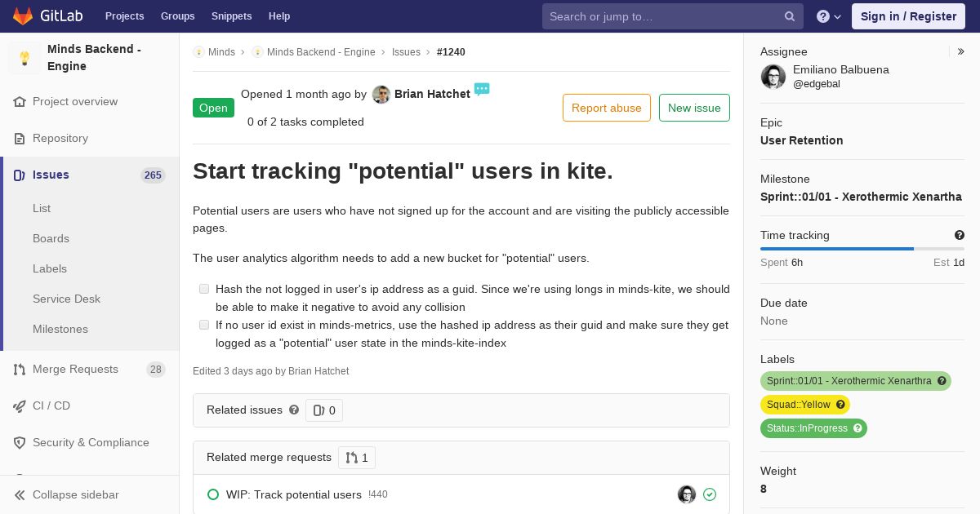Open the Help question mark menu

[829, 16]
